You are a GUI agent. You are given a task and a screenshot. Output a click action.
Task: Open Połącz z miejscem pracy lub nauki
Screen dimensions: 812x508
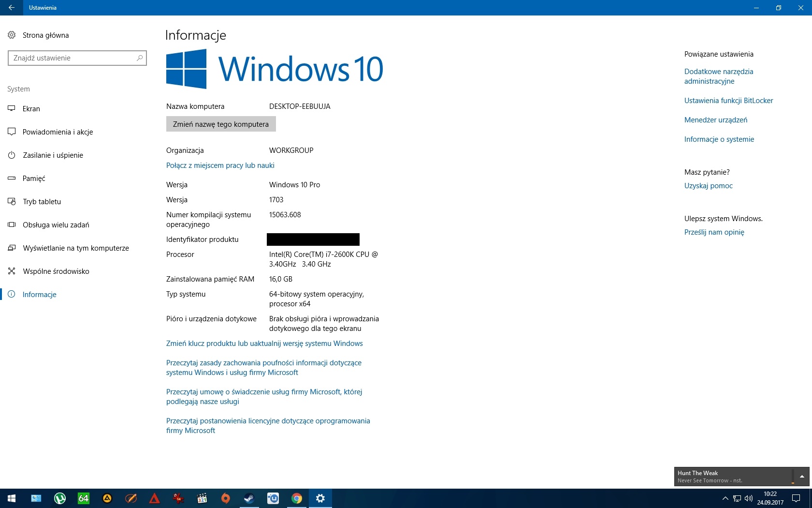click(220, 165)
